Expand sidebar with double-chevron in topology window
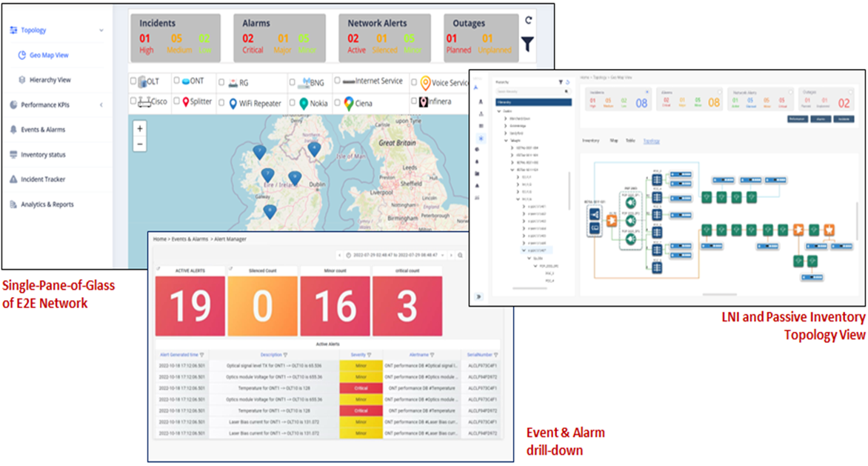Image resolution: width=868 pixels, height=466 pixels. click(479, 296)
